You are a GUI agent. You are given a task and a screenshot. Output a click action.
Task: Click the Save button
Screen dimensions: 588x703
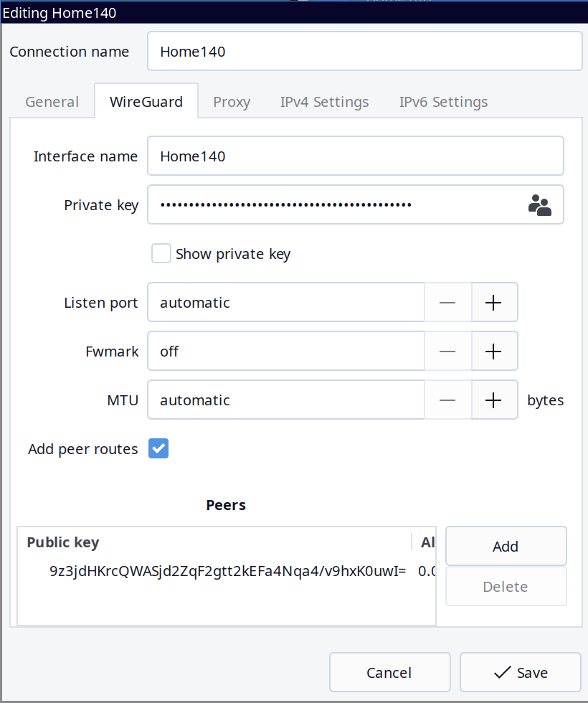coord(521,672)
